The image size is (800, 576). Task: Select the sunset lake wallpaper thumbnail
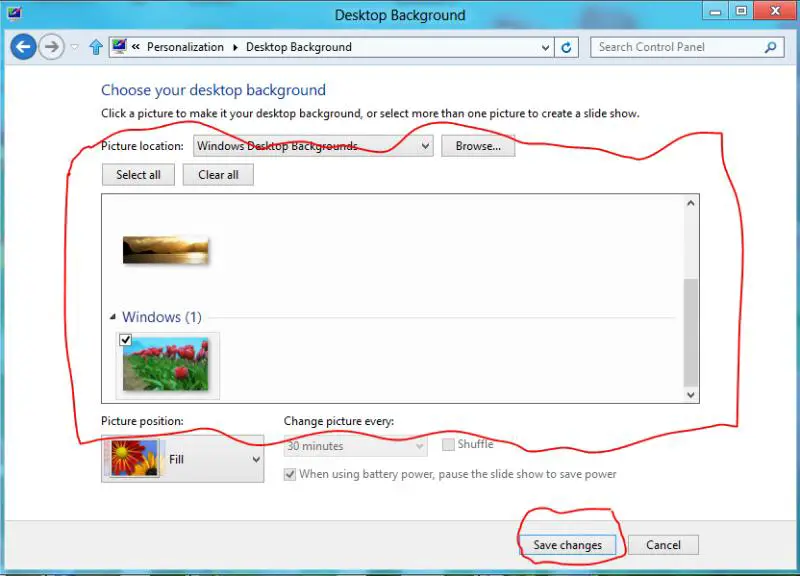coord(165,250)
